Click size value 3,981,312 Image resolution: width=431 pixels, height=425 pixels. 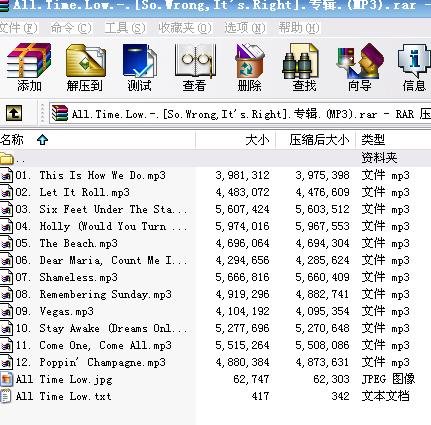click(242, 175)
